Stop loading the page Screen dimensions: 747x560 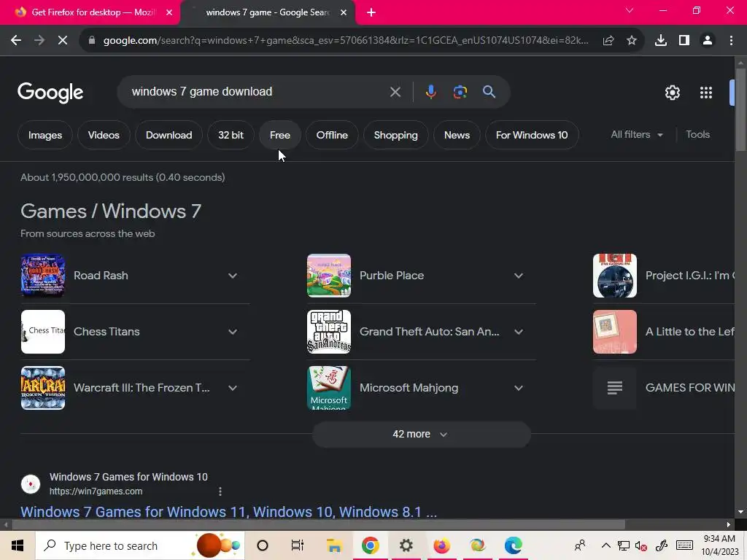coord(63,41)
